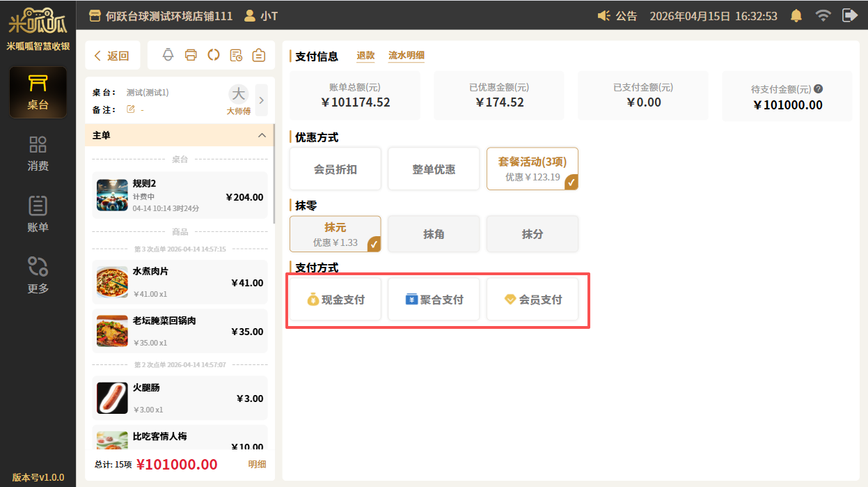Open the 流水明细 link

coord(406,56)
